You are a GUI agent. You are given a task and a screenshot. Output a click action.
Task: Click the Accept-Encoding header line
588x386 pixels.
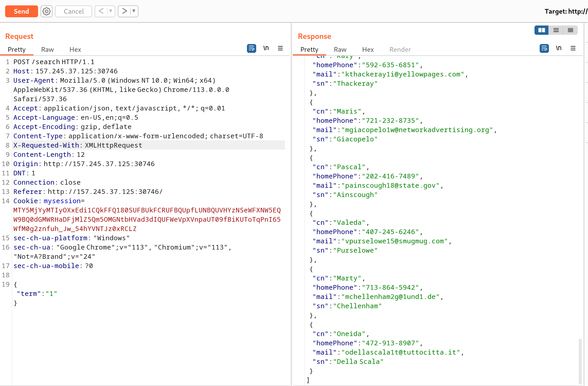pos(72,127)
